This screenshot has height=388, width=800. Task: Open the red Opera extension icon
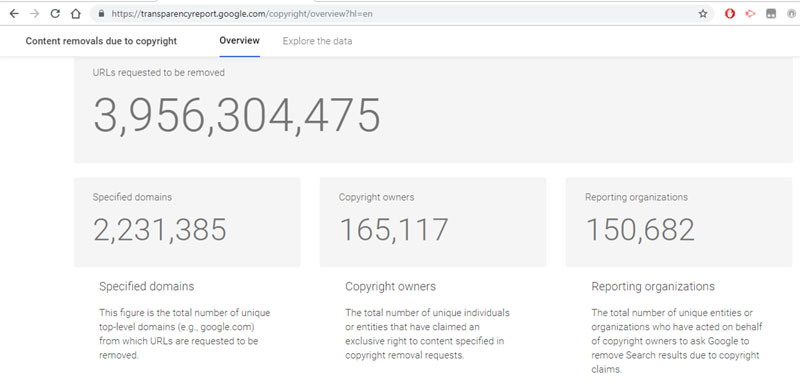tap(730, 14)
